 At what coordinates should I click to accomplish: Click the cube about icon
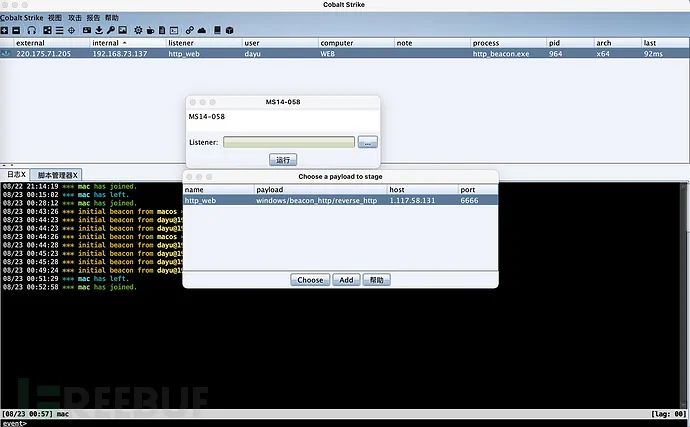click(x=229, y=30)
